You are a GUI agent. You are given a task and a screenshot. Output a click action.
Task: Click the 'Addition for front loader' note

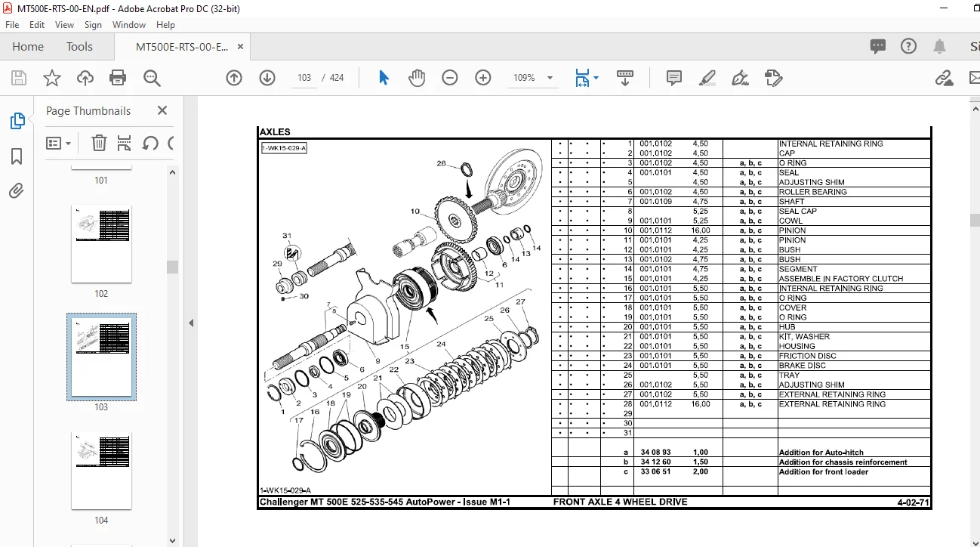824,472
